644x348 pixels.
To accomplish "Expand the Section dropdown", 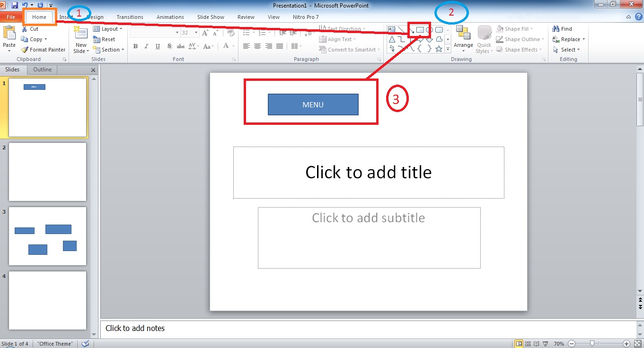I will tap(109, 50).
